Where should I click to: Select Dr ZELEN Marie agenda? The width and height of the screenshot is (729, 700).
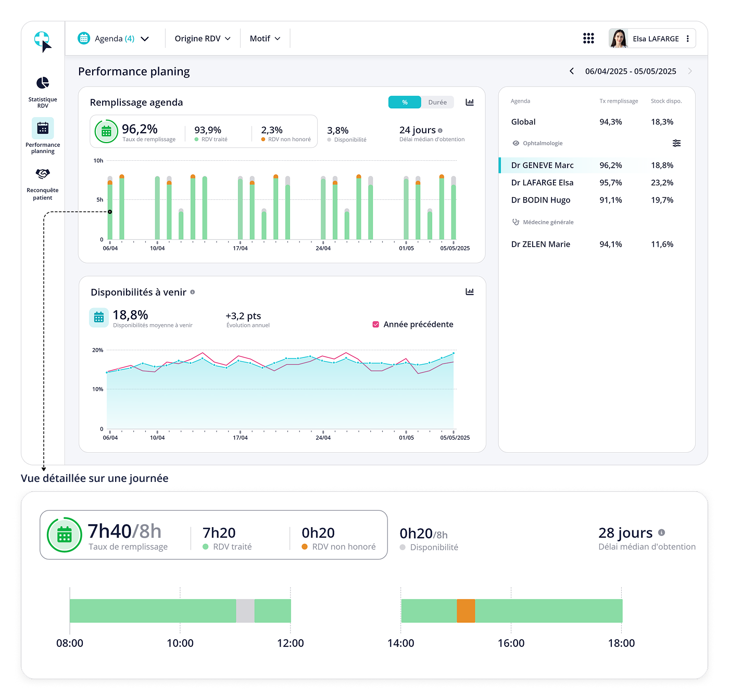[x=597, y=244]
